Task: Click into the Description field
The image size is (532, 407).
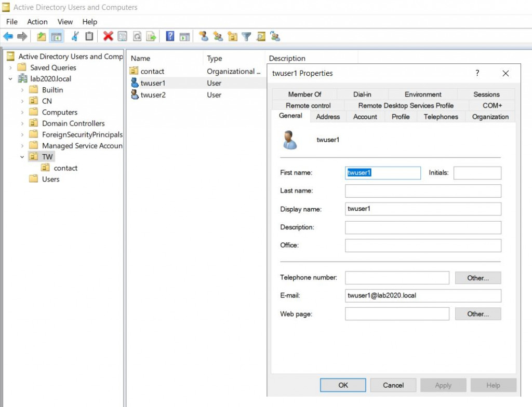Action: click(423, 227)
